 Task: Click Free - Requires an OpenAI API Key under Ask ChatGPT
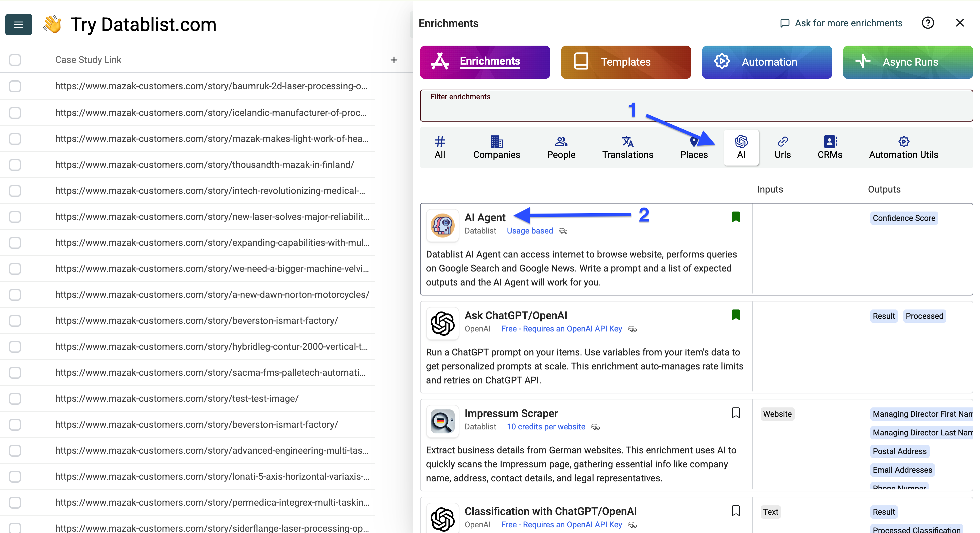point(562,329)
